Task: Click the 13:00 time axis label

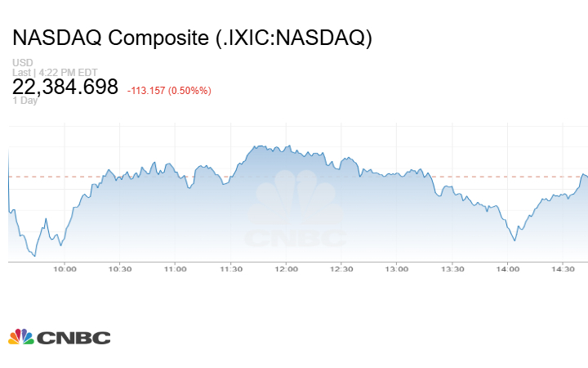Action: 397,268
